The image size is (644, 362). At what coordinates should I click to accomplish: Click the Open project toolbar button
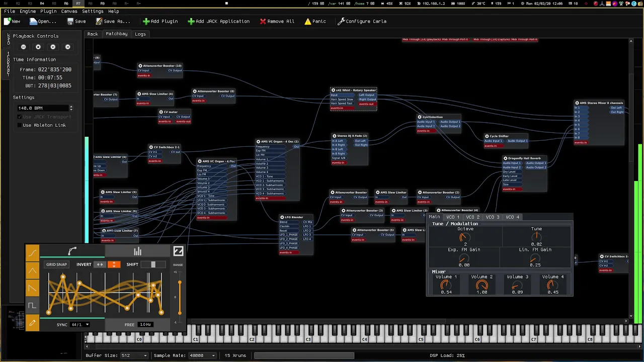coord(43,21)
